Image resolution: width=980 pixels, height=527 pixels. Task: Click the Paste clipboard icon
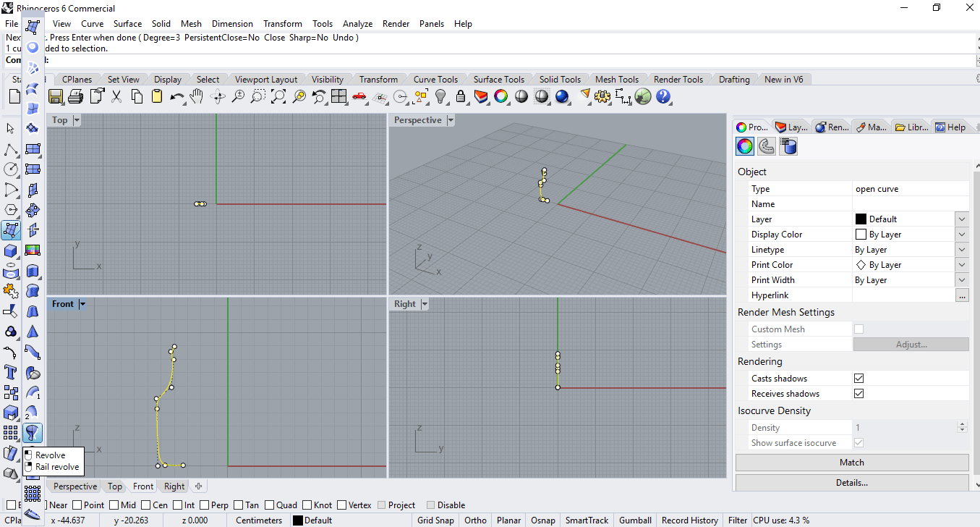point(157,96)
